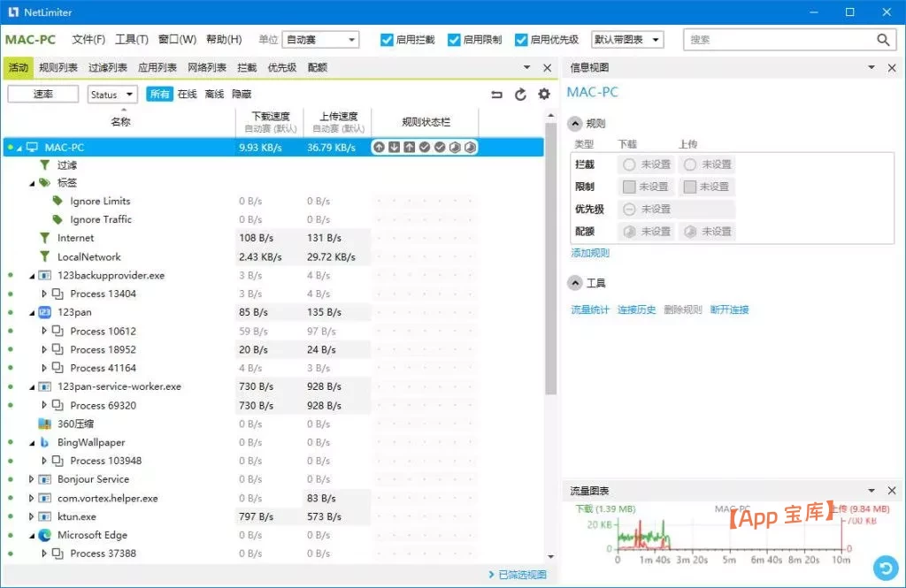
Task: Click the 添加规则 link
Action: [590, 253]
